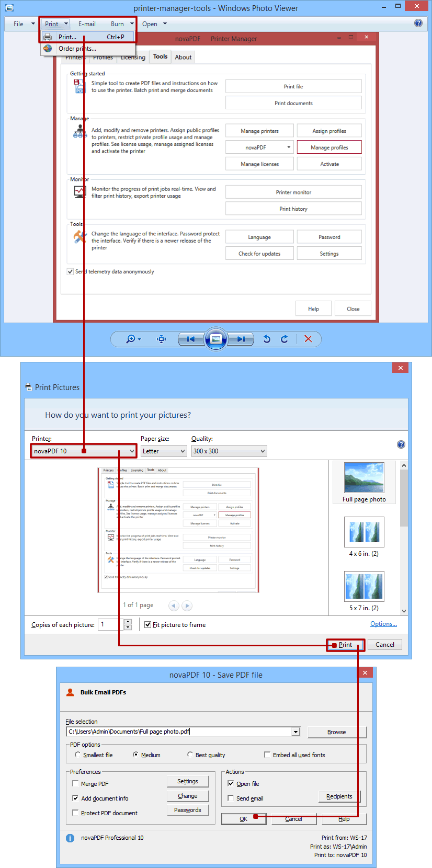Screen dimensions: 432x868
Task: Start slideshow with the round center button
Action: [x=216, y=339]
